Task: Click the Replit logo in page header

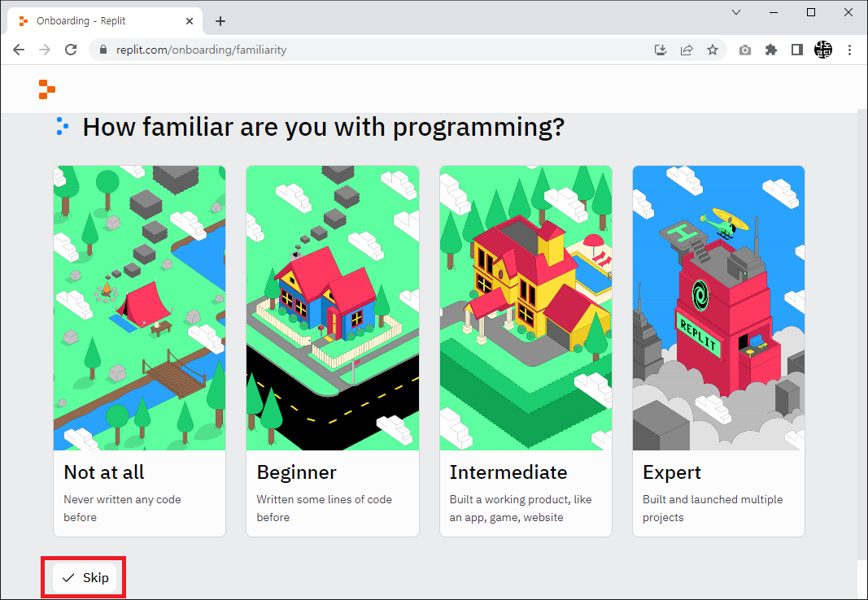Action: [x=47, y=89]
